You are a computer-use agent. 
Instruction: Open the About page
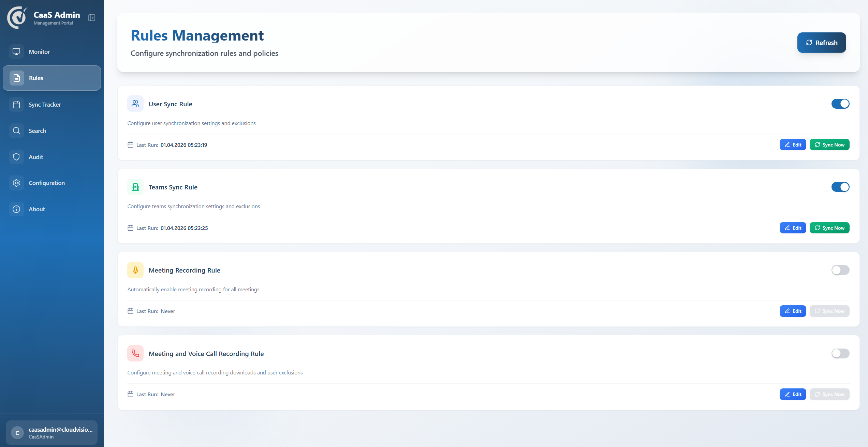pos(36,209)
